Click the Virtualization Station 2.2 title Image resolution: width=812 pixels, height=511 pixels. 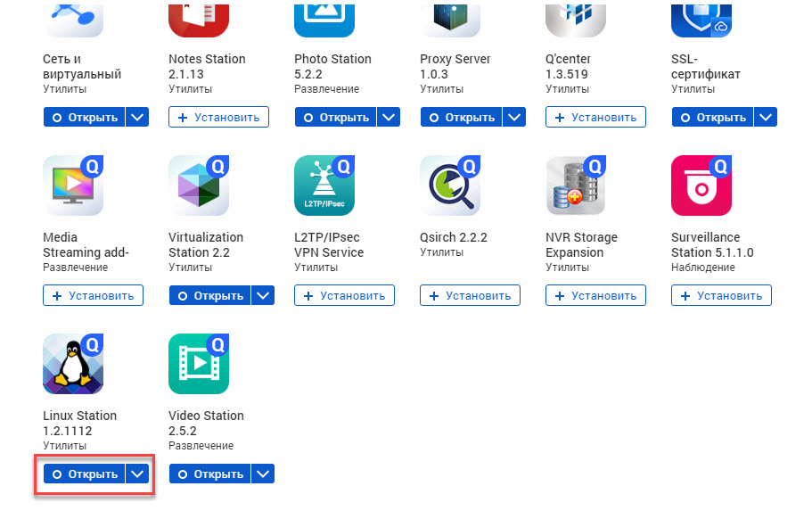(x=206, y=244)
